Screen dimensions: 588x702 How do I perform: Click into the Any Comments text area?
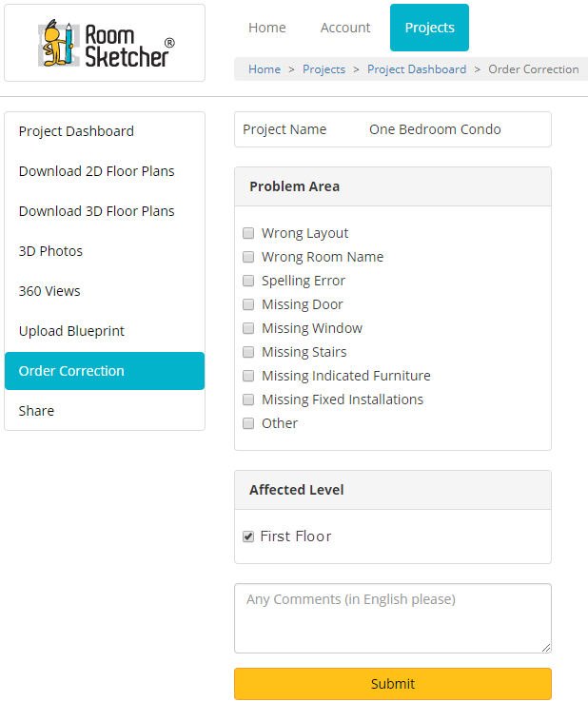point(393,618)
